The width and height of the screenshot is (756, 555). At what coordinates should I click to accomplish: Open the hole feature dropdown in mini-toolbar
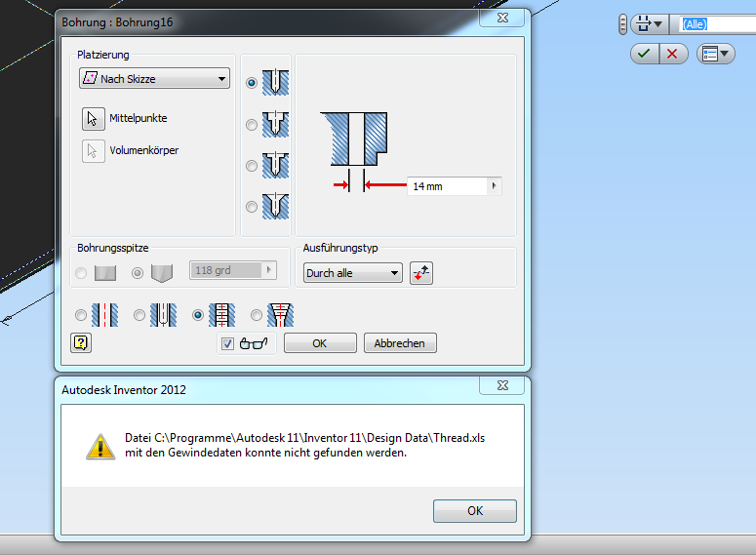click(x=650, y=23)
